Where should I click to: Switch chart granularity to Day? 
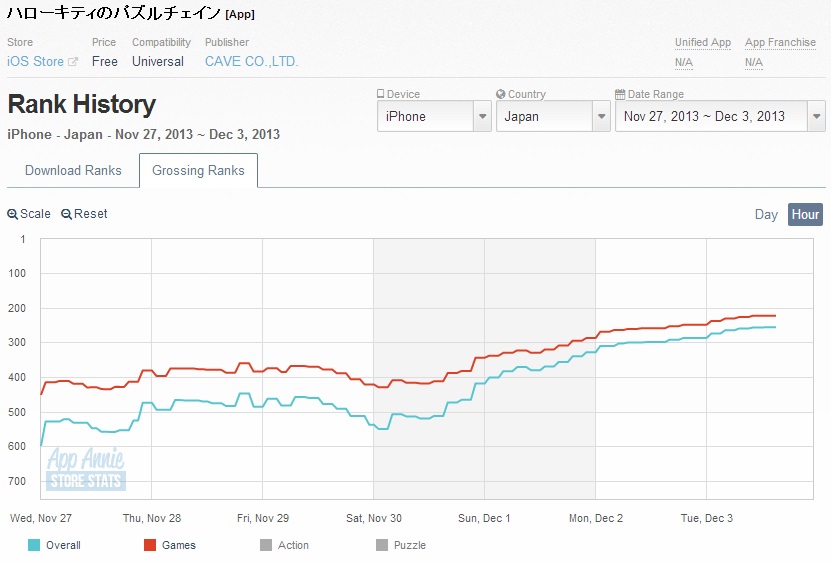click(x=766, y=214)
